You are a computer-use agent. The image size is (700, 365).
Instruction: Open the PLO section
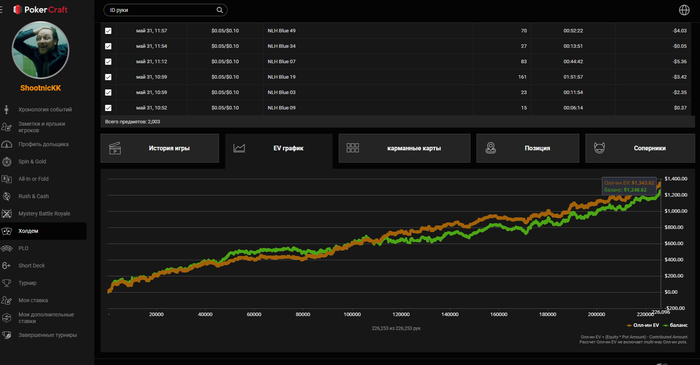pos(23,248)
